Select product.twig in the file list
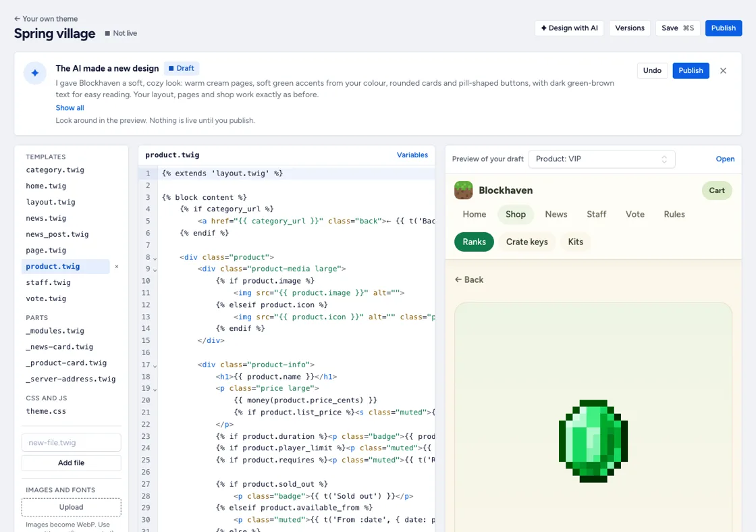Screen dimensions: 756x532 pos(65,266)
